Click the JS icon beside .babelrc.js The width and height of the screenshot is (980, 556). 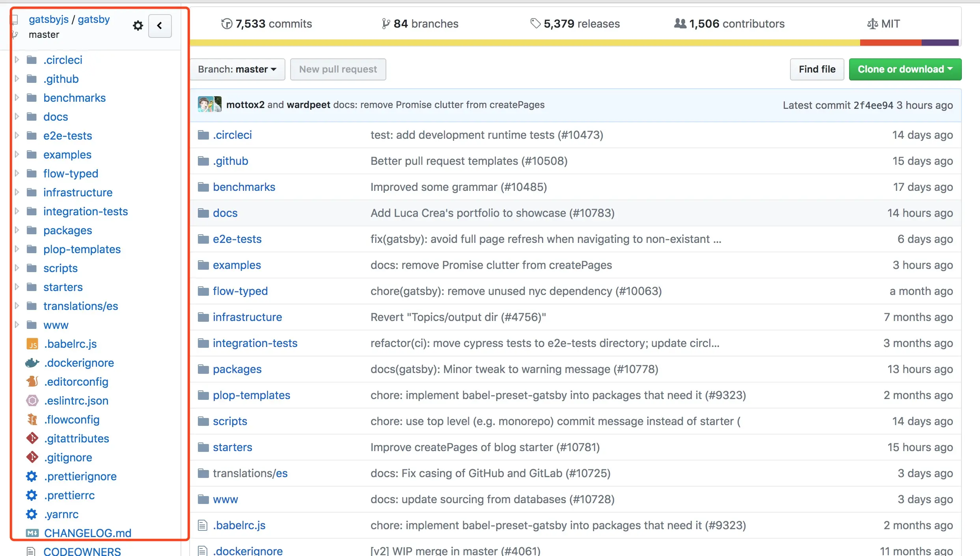pyautogui.click(x=32, y=344)
